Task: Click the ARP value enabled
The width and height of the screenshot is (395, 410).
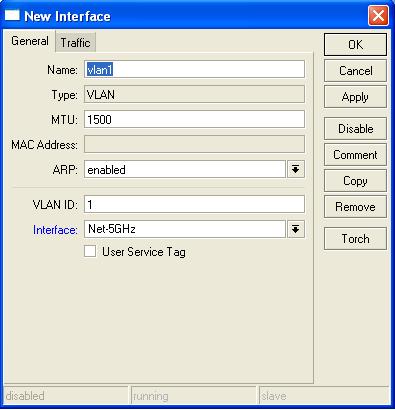Action: point(185,169)
